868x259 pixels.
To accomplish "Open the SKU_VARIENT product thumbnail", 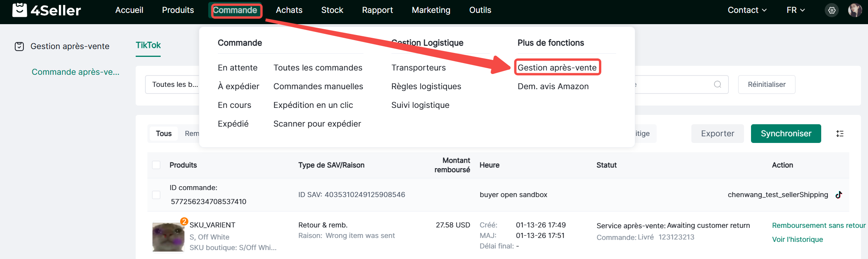I will [168, 237].
